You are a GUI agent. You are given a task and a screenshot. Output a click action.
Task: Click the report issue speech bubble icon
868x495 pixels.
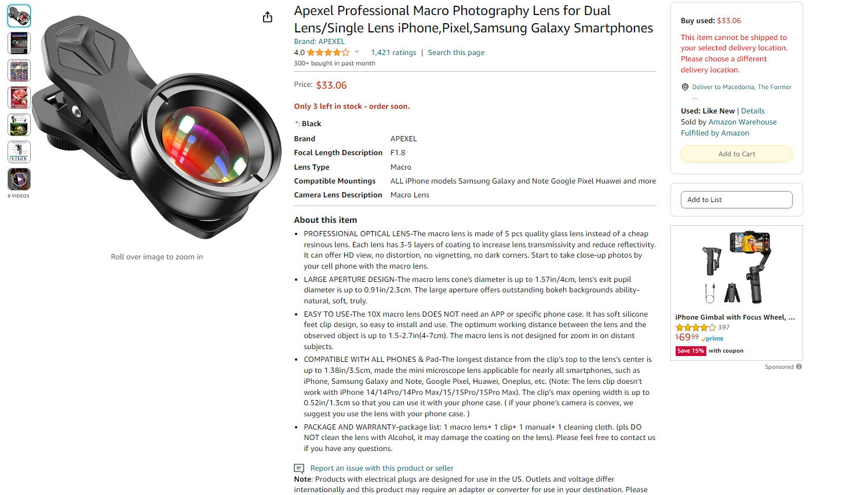pos(299,468)
